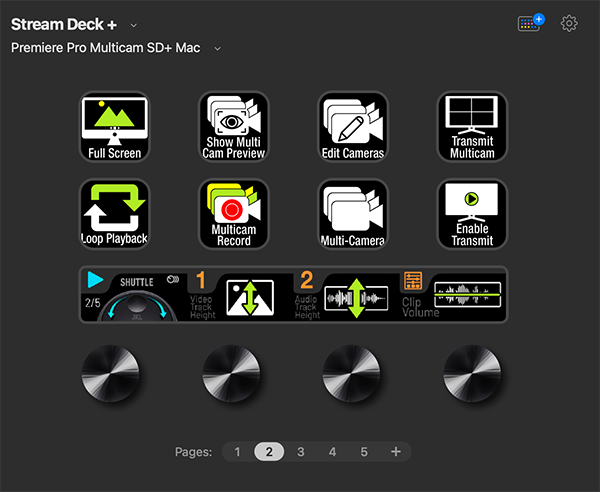
Task: Select the Full Screen key
Action: pyautogui.click(x=114, y=127)
